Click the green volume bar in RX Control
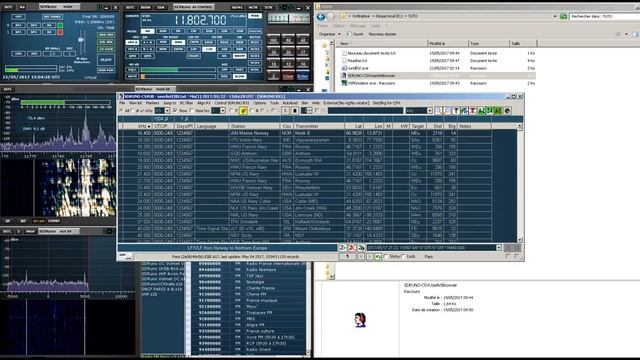This screenshot has height=360, width=640. [x=178, y=70]
